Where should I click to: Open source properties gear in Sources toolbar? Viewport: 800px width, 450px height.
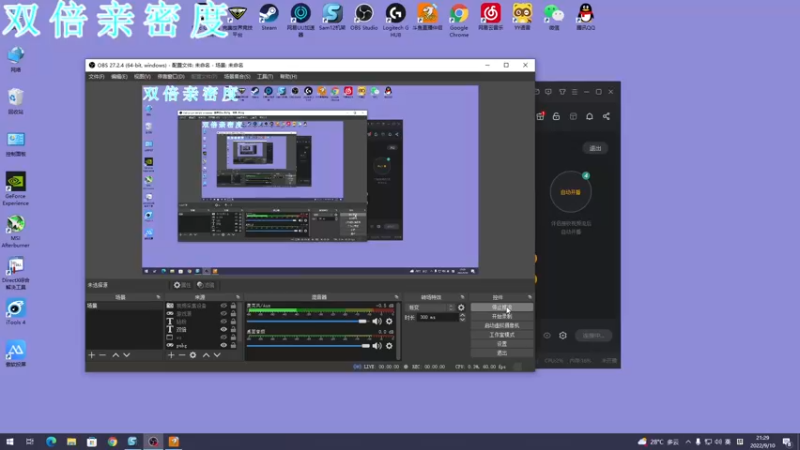[193, 355]
